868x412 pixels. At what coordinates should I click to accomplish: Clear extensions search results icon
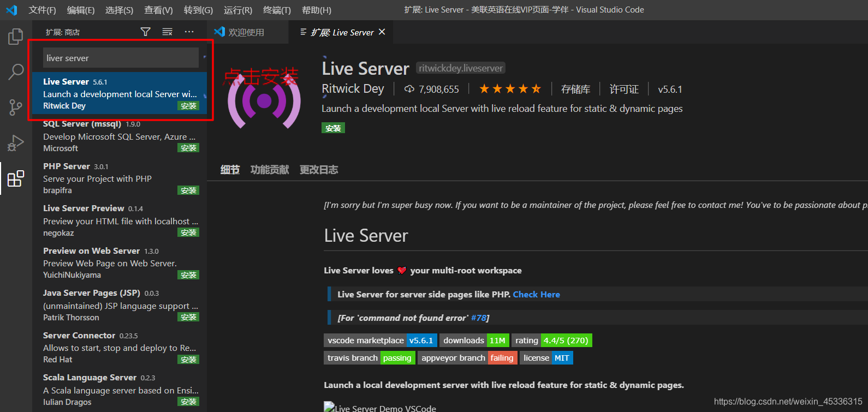(x=167, y=32)
